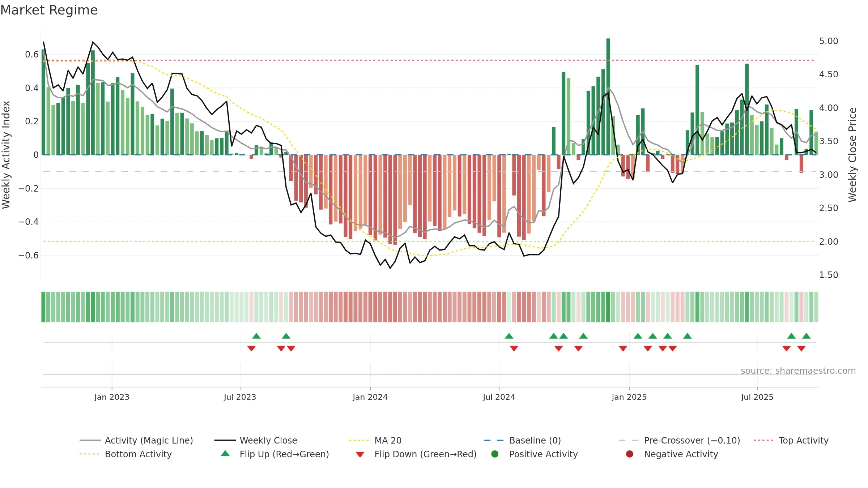Toggle the Pre-Crossover (−0.10) legend entry
Viewport: 868px width, 488px height.
[679, 440]
